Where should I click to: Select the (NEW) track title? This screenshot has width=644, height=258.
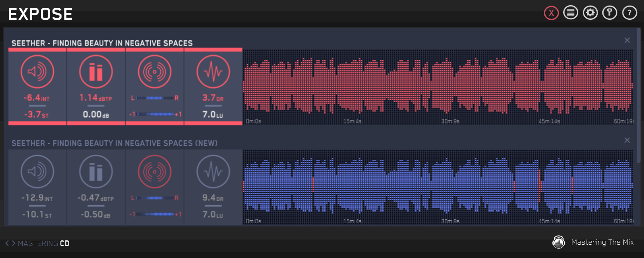(115, 143)
